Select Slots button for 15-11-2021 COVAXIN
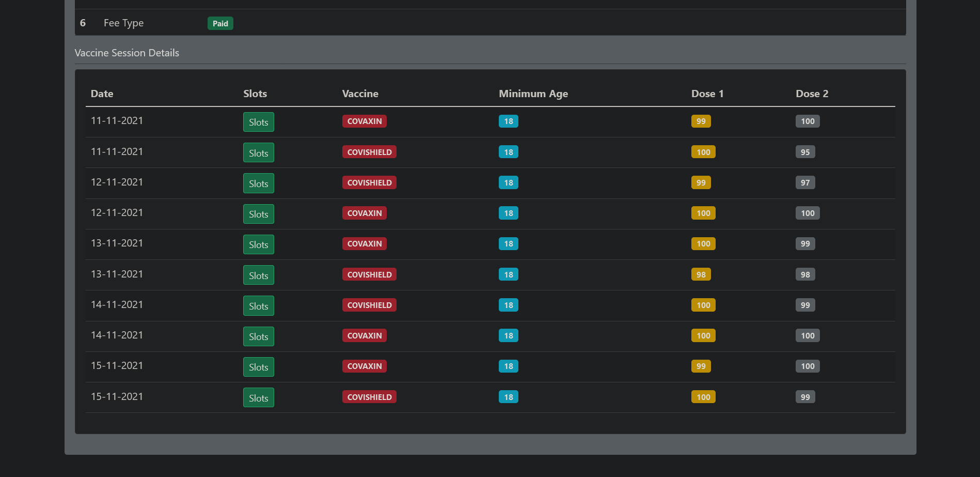Screen dimensions: 980x477 pyautogui.click(x=259, y=367)
